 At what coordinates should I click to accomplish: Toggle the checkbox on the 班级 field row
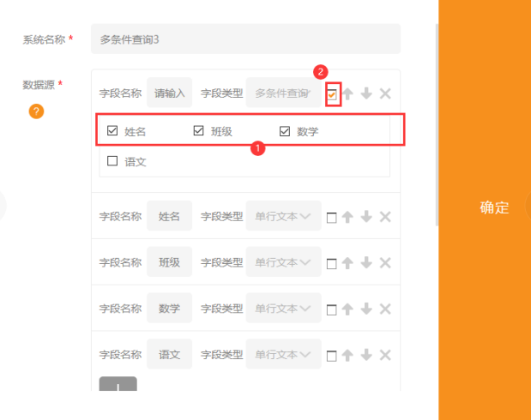coord(331,263)
